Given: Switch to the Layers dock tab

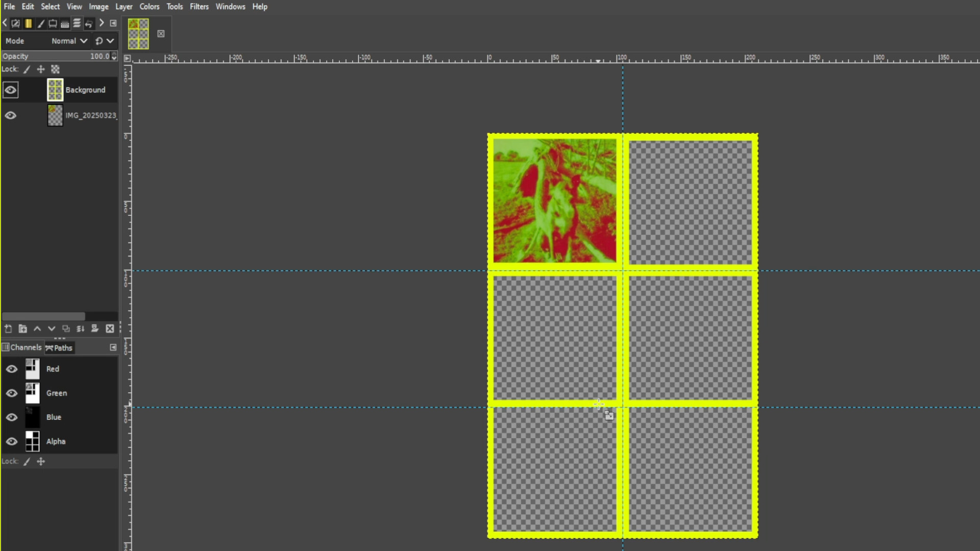Looking at the screenshot, I should (77, 23).
